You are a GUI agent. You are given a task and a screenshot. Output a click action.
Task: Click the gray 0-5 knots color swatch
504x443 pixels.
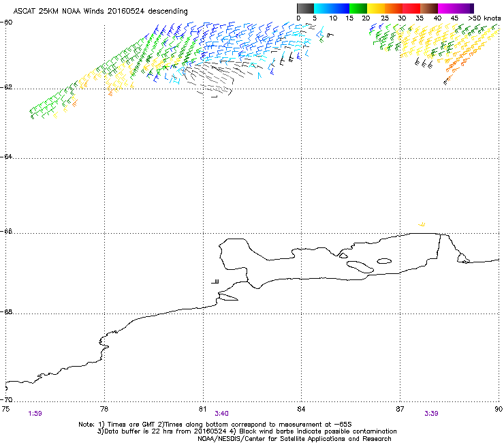pos(305,8)
